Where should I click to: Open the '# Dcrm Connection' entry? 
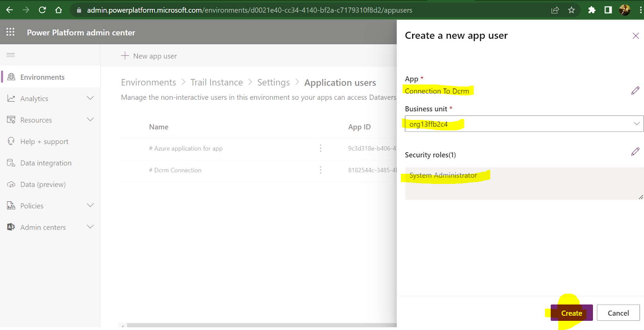click(x=175, y=170)
